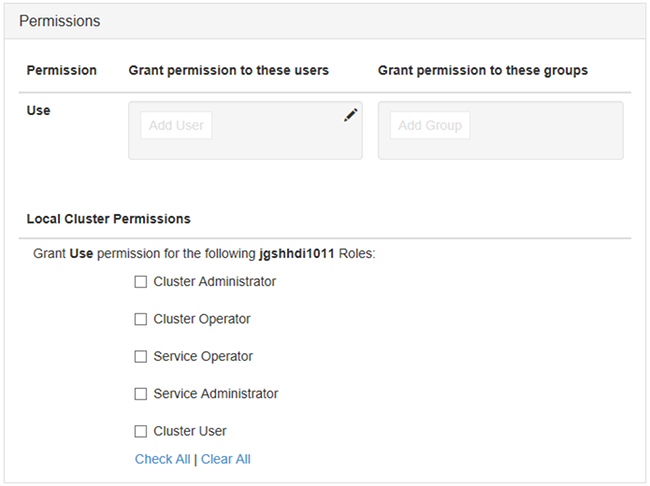The image size is (650, 486).
Task: Select the Cluster User checkbox
Action: pyautogui.click(x=141, y=431)
